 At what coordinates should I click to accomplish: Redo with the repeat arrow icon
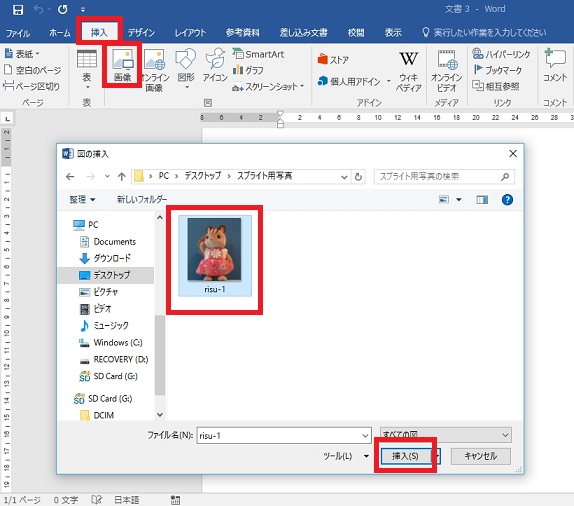[x=63, y=10]
